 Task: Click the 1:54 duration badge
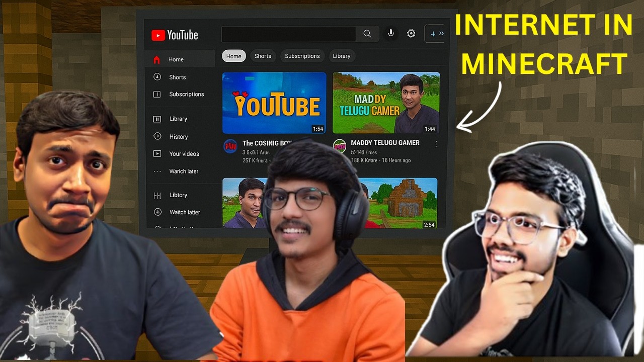coord(318,129)
